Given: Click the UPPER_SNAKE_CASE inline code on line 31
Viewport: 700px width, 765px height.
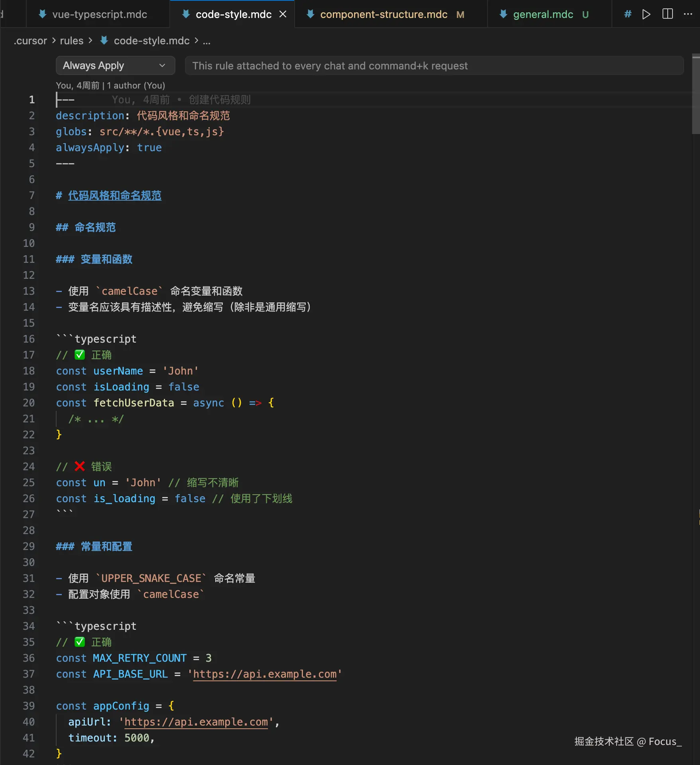Looking at the screenshot, I should [151, 578].
